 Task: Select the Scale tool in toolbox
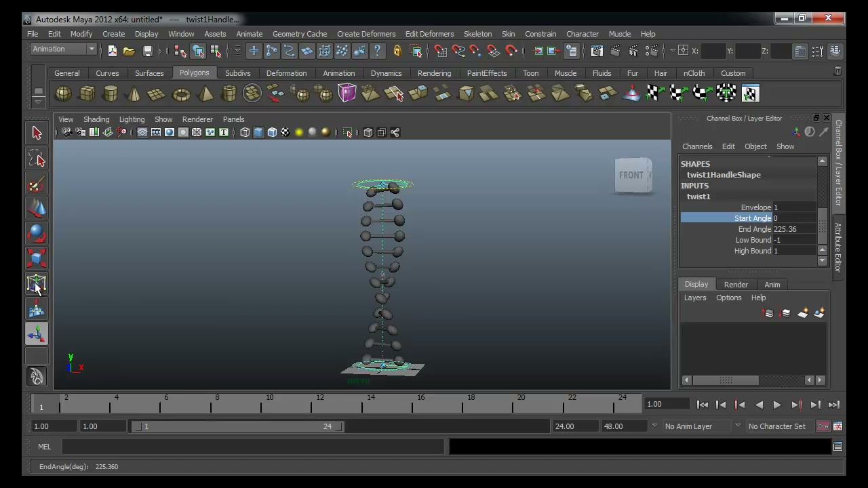pyautogui.click(x=37, y=259)
